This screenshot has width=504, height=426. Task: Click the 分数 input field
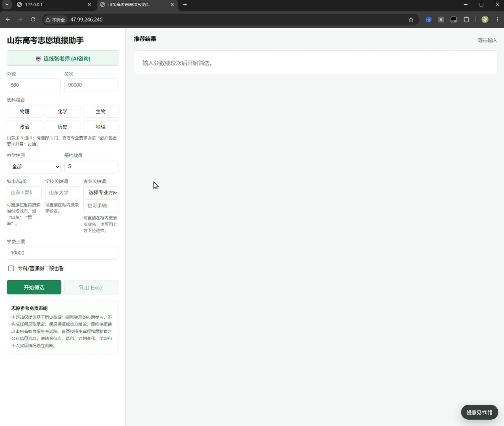[34, 85]
